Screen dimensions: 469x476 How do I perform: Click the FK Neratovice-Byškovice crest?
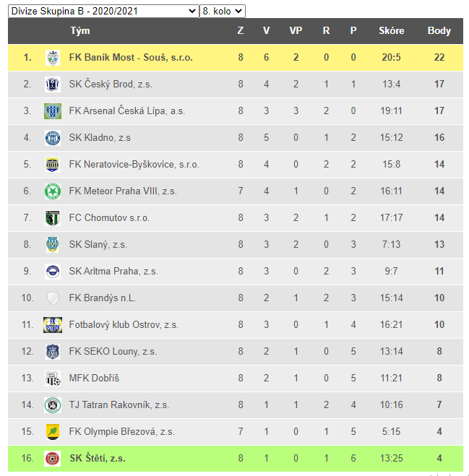coord(52,165)
